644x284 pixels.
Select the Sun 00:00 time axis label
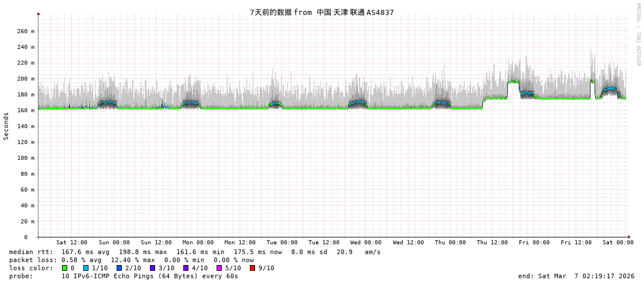pyautogui.click(x=114, y=243)
